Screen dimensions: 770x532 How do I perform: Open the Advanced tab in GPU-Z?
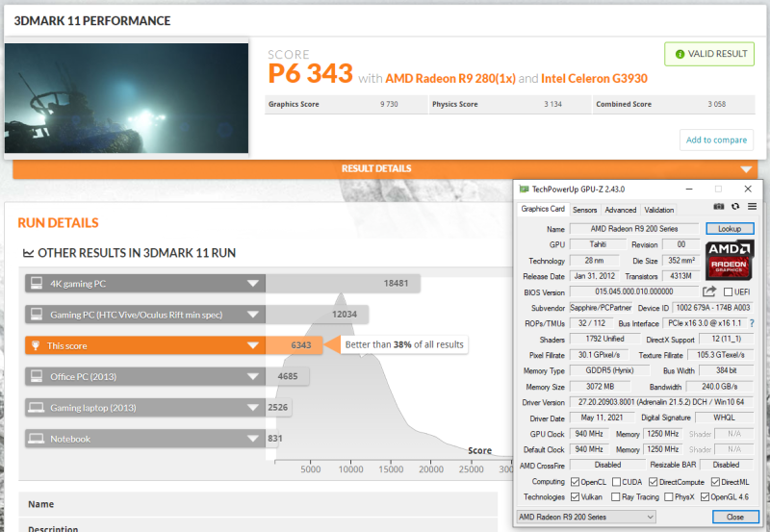click(x=620, y=210)
